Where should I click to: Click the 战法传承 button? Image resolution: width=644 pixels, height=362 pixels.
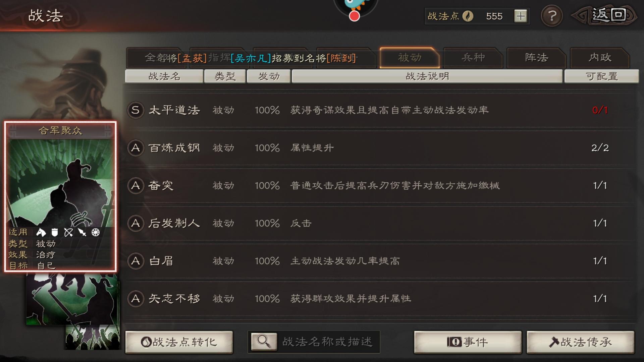[580, 342]
